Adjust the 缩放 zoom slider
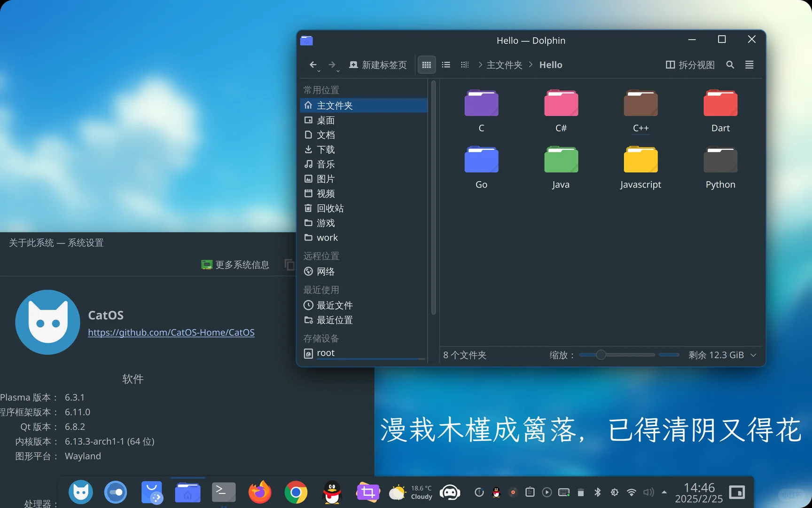812x508 pixels. pyautogui.click(x=601, y=355)
